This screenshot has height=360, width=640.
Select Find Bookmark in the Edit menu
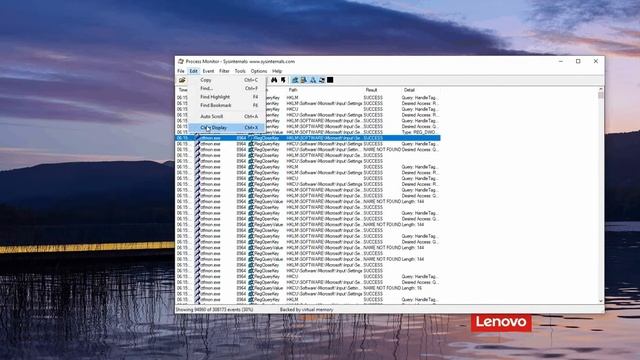pos(227,105)
